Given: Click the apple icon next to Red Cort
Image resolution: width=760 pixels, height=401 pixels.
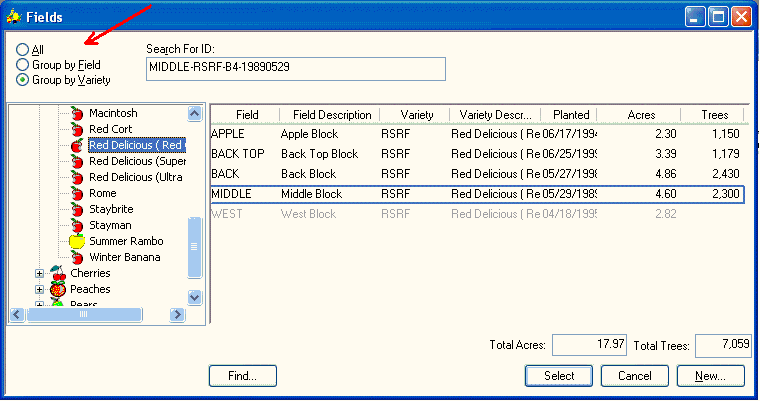Looking at the screenshot, I should click(x=77, y=130).
